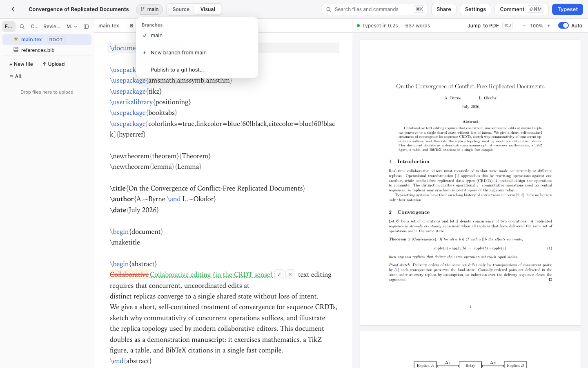This screenshot has height=368, width=588.
Task: Click the Convergence section heading in PDF
Action: click(x=409, y=212)
